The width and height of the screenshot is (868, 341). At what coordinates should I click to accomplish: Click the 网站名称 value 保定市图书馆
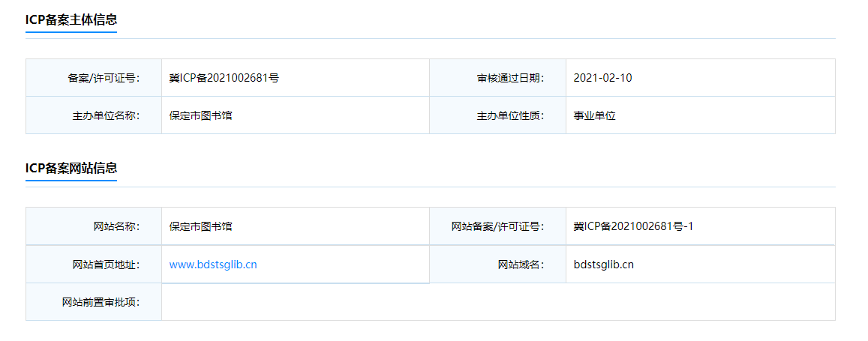(x=201, y=226)
